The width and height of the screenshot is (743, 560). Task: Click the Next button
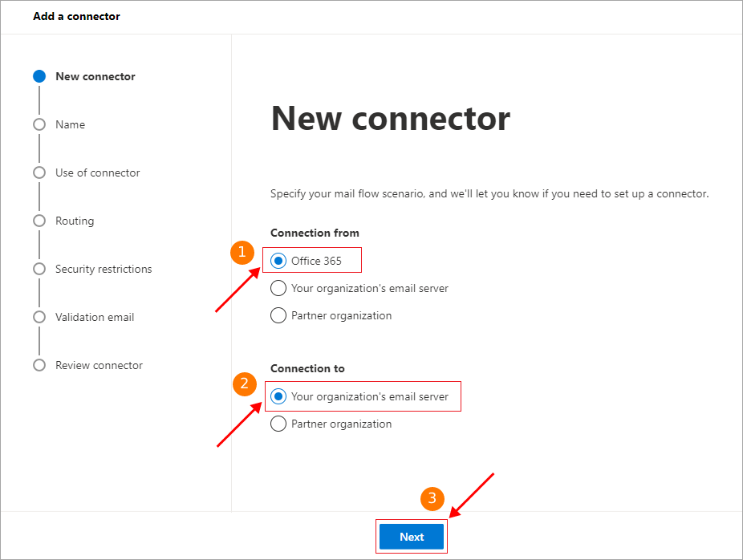412,537
